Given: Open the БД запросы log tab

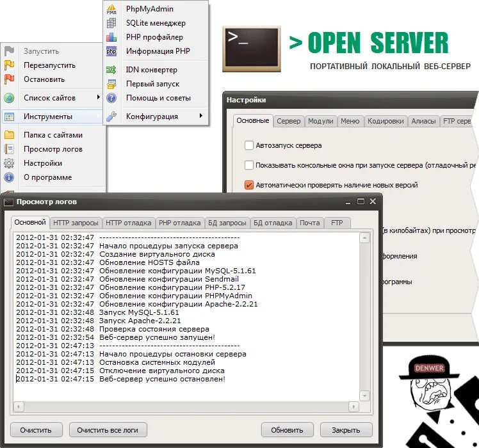Looking at the screenshot, I should pyautogui.click(x=227, y=223).
